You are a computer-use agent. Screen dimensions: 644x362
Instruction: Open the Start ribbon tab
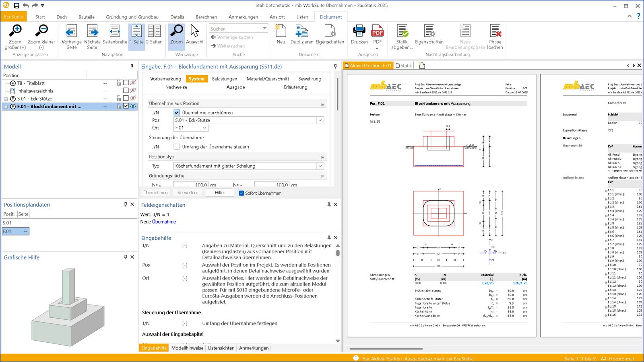click(x=40, y=17)
